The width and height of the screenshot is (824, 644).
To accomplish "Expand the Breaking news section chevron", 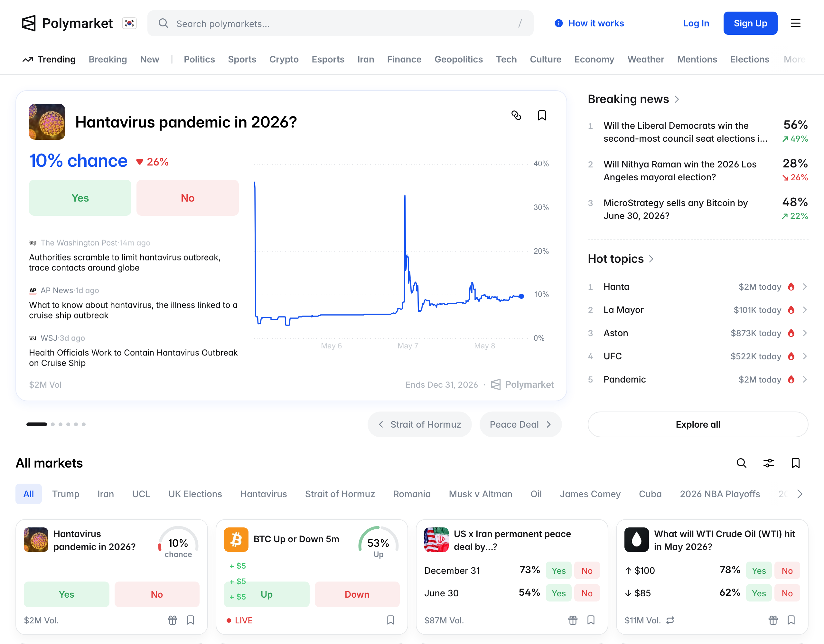I will click(677, 99).
